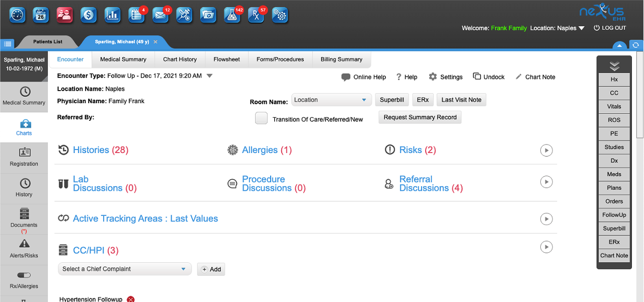Open the lab flask icon with 142 results
Image resolution: width=644 pixels, height=302 pixels.
pos(232,15)
